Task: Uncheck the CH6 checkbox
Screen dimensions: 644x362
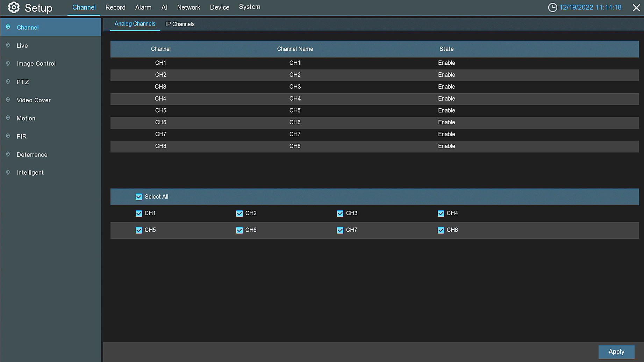Action: tap(239, 230)
